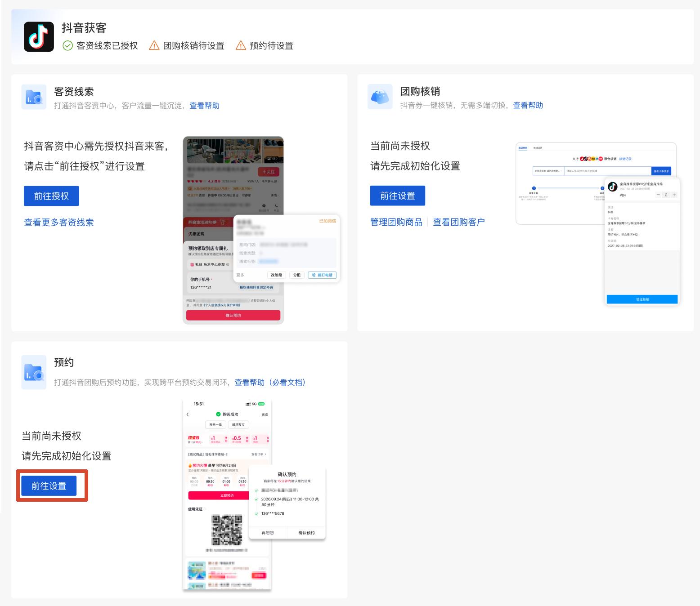The image size is (700, 606).
Task: Open 管理团购商品 link
Action: pos(396,222)
